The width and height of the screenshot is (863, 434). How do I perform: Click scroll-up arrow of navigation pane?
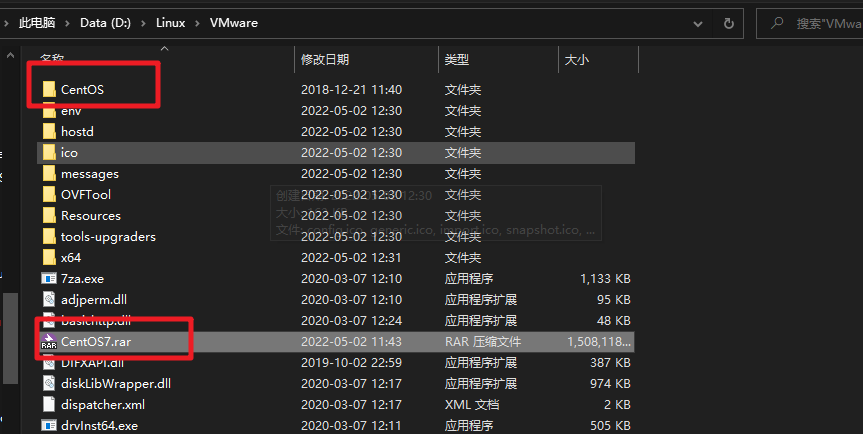pos(10,56)
